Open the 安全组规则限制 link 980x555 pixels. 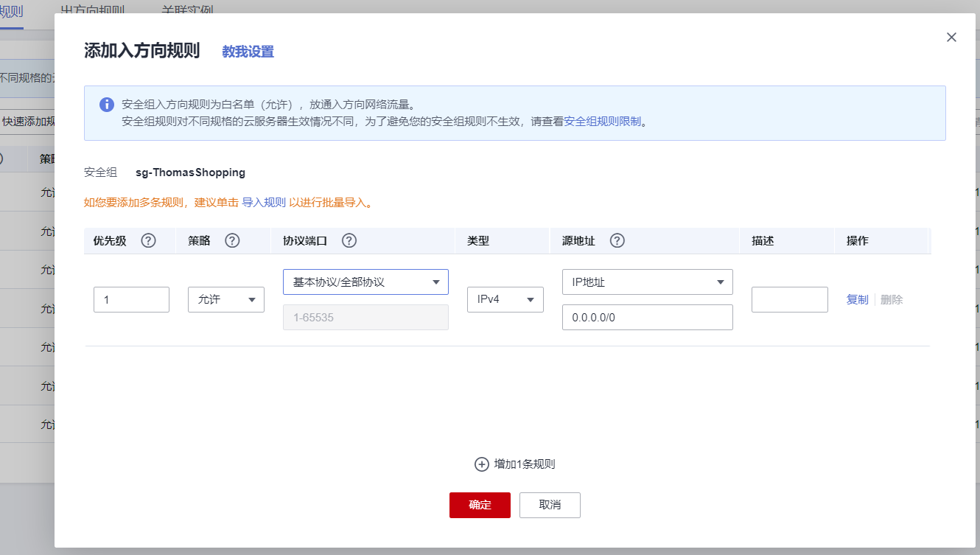click(603, 122)
